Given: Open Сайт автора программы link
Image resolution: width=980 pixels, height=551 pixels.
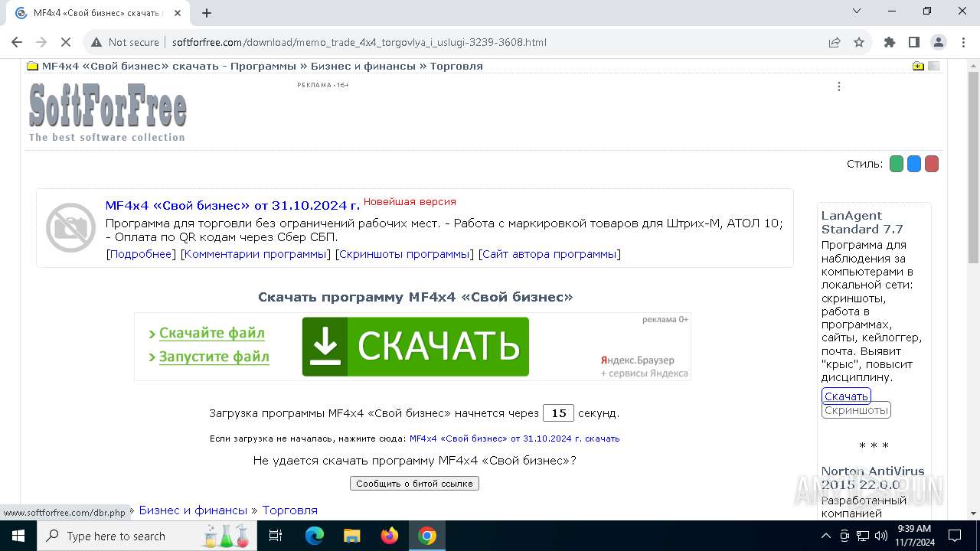Looking at the screenshot, I should click(550, 254).
